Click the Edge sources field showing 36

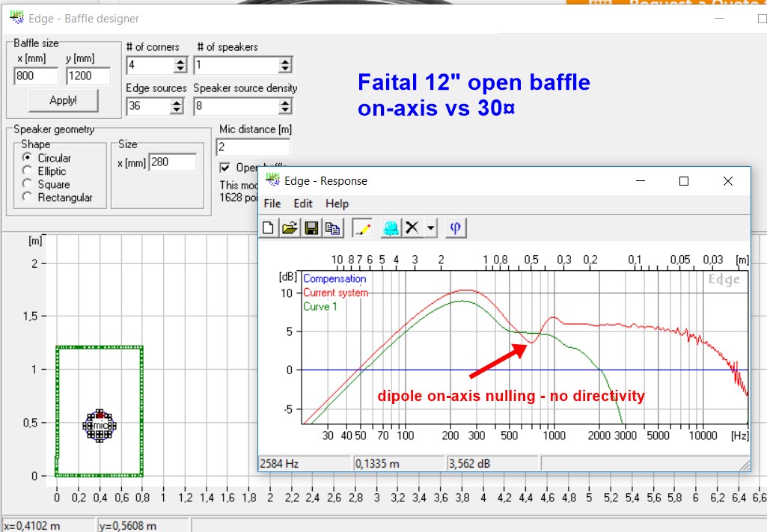(149, 106)
